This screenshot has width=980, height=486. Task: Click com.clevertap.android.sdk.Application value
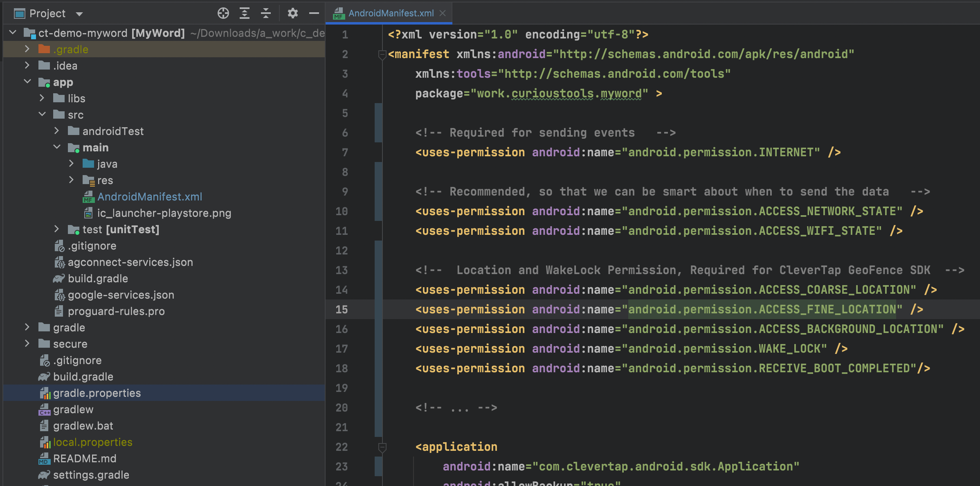665,467
